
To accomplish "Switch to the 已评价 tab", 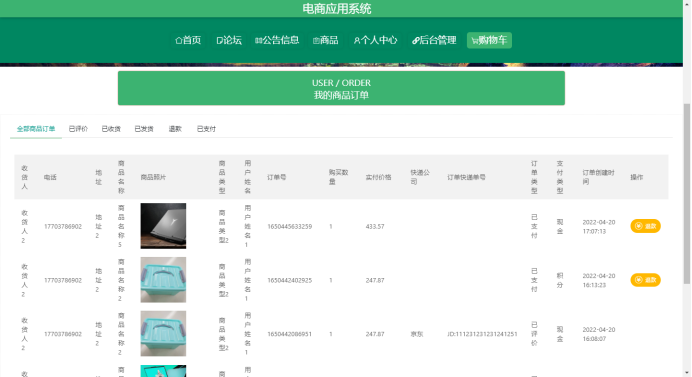I will (78, 129).
